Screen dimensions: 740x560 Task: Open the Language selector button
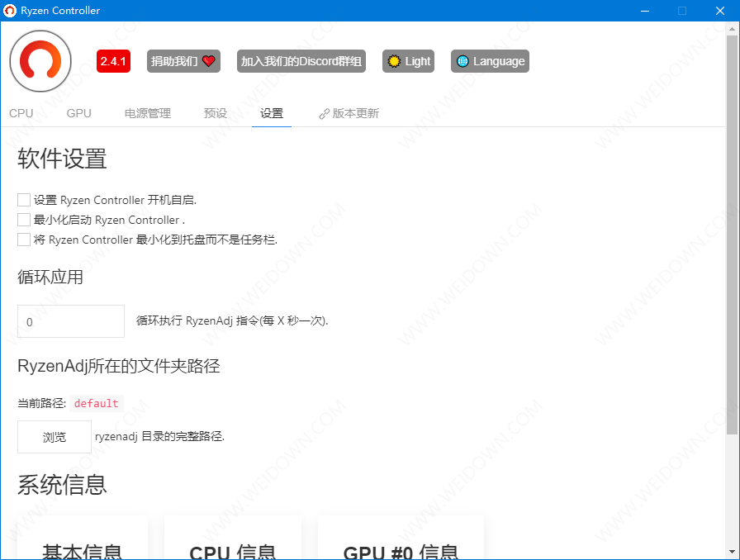point(490,61)
